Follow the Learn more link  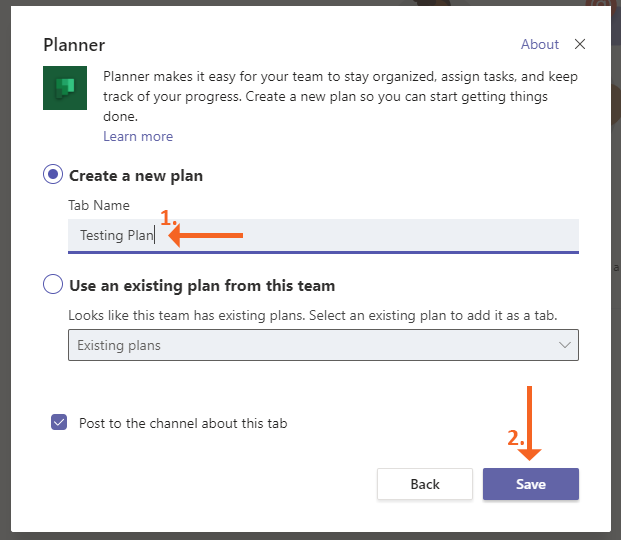point(138,136)
